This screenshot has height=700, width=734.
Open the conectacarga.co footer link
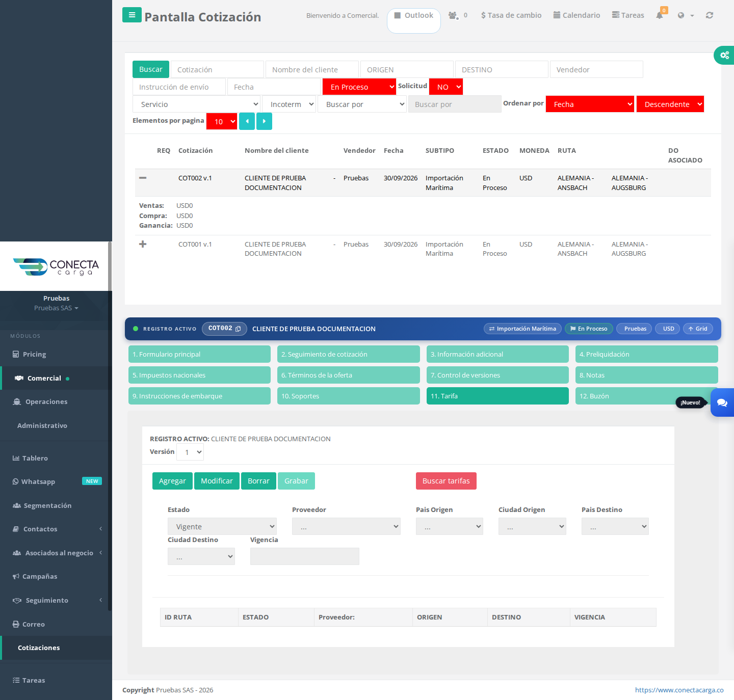pos(679,690)
